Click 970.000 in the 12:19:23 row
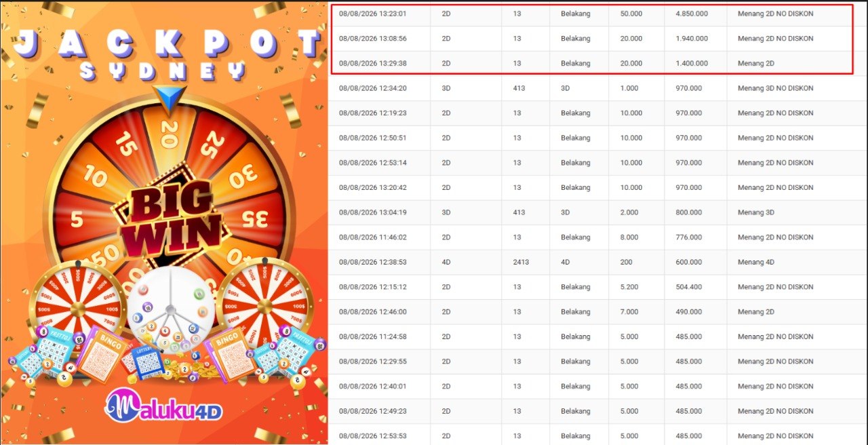The width and height of the screenshot is (868, 445). pyautogui.click(x=688, y=113)
